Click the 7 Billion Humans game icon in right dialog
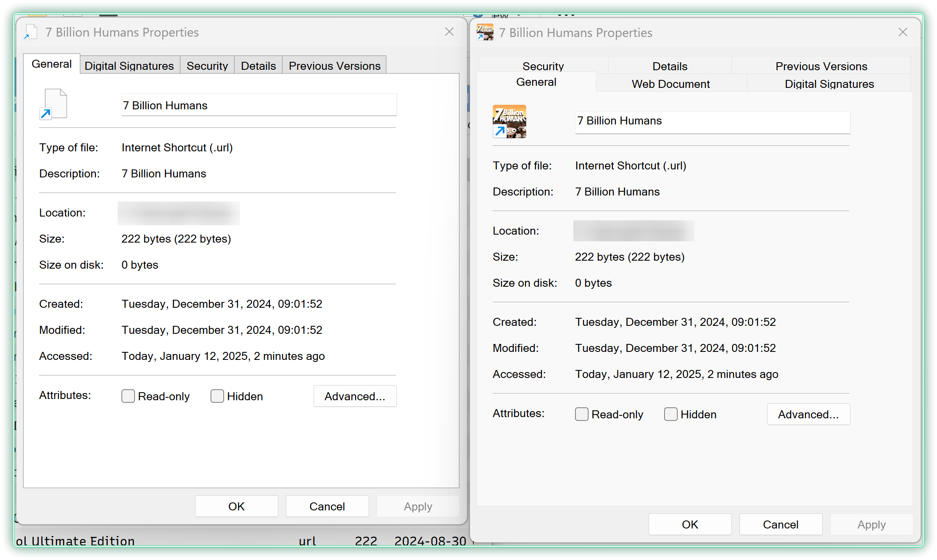The image size is (937, 560). (509, 122)
